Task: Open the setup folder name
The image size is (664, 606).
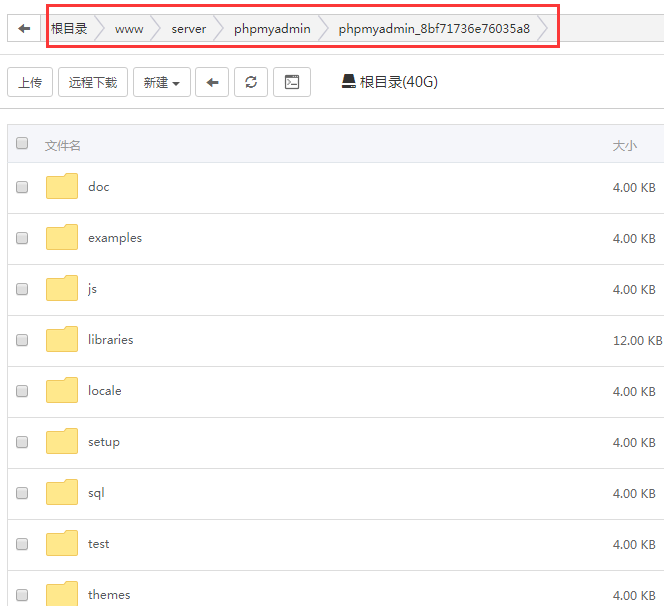Action: (104, 442)
